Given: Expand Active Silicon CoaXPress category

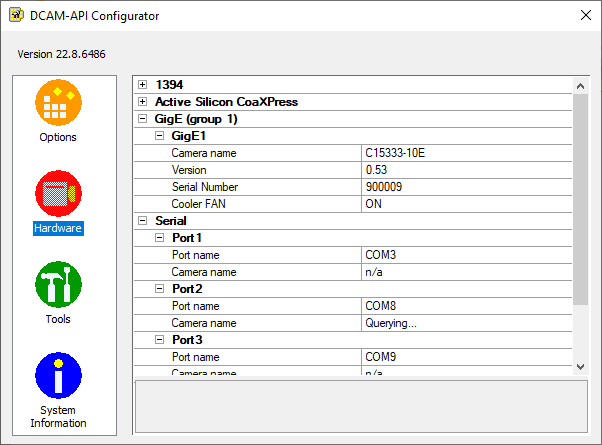Looking at the screenshot, I should tap(143, 102).
